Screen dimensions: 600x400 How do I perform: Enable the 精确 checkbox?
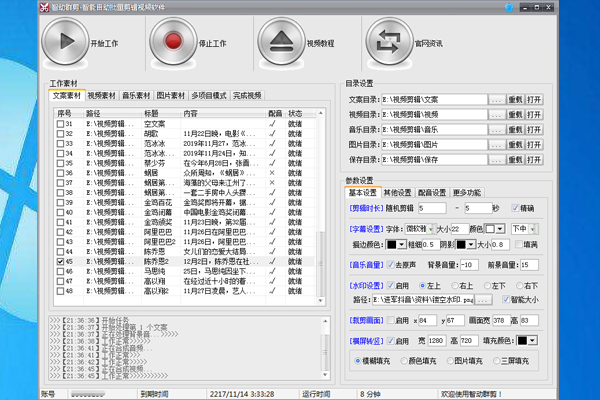516,208
